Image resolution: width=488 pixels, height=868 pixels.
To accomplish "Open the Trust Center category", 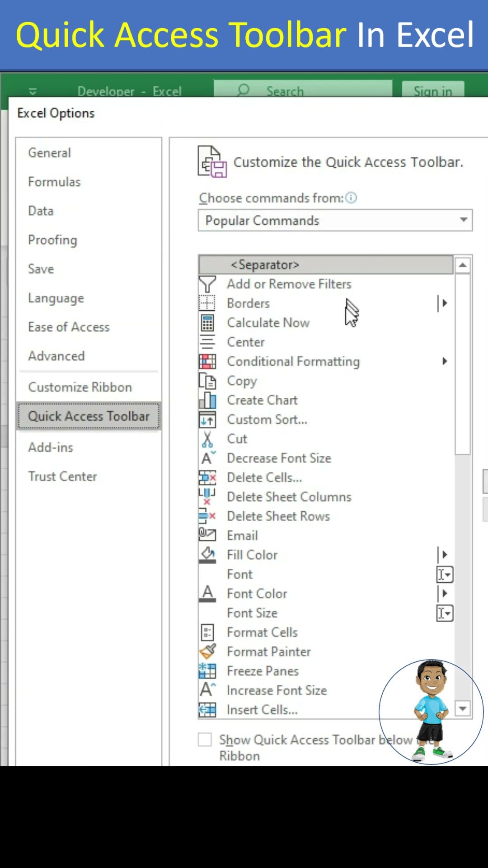I will point(63,476).
